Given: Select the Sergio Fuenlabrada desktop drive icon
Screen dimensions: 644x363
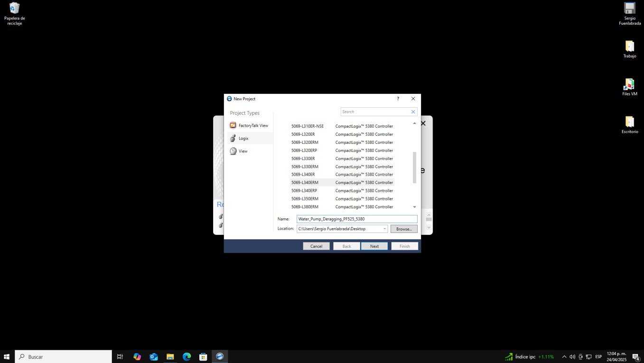Looking at the screenshot, I should pyautogui.click(x=630, y=14).
